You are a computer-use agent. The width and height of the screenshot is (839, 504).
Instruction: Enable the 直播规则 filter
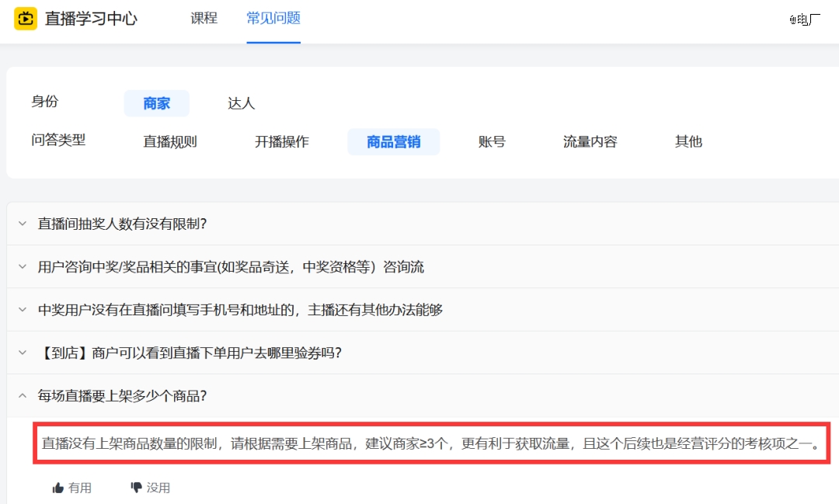coord(169,141)
